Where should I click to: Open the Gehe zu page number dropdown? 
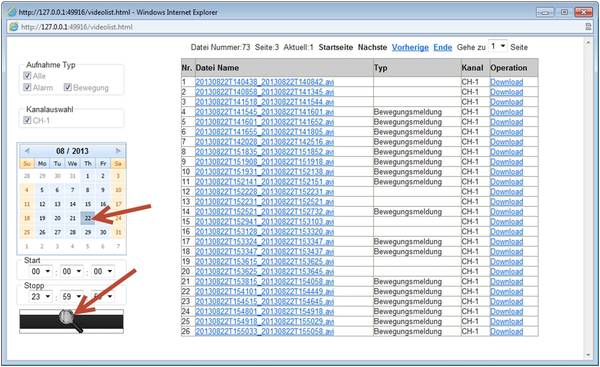coord(498,46)
